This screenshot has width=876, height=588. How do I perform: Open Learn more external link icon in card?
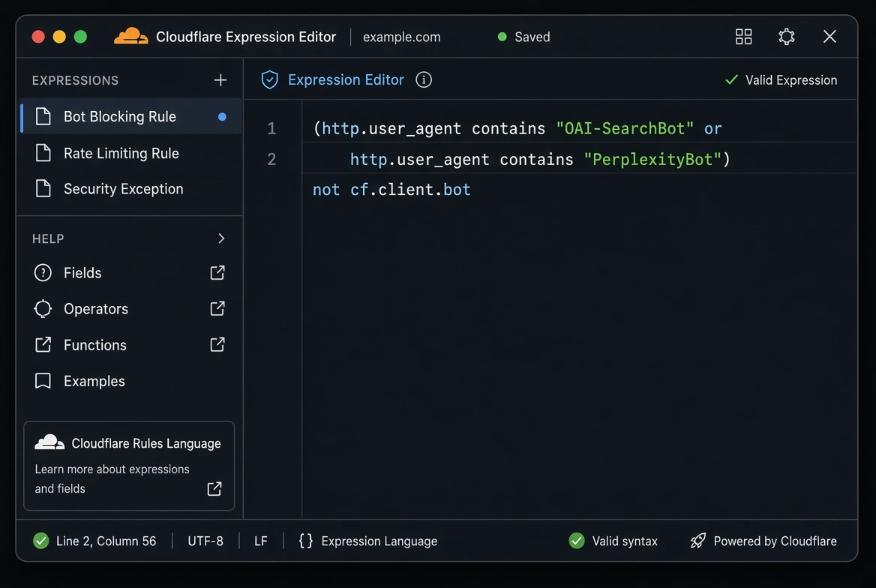pos(214,488)
